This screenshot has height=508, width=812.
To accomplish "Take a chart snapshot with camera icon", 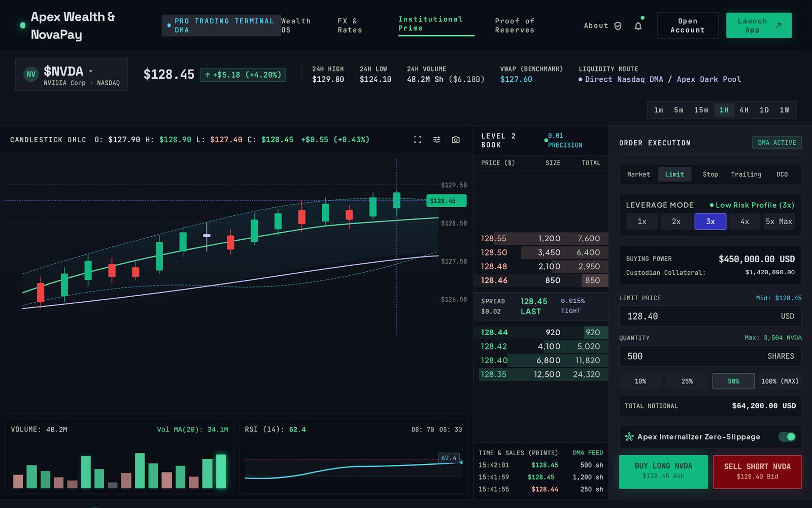I will click(x=456, y=140).
